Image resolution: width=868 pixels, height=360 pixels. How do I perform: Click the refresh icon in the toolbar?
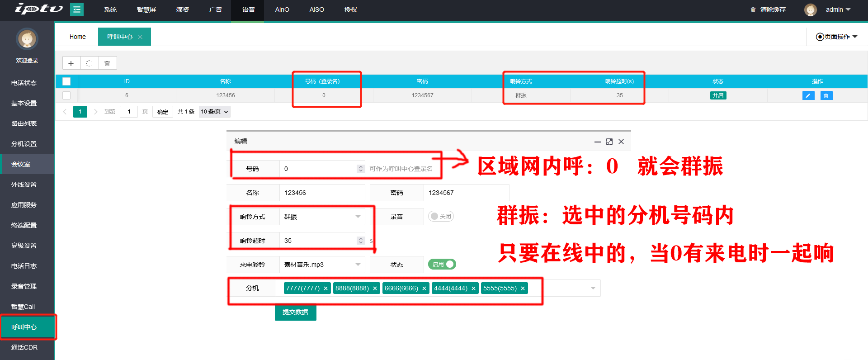point(89,63)
